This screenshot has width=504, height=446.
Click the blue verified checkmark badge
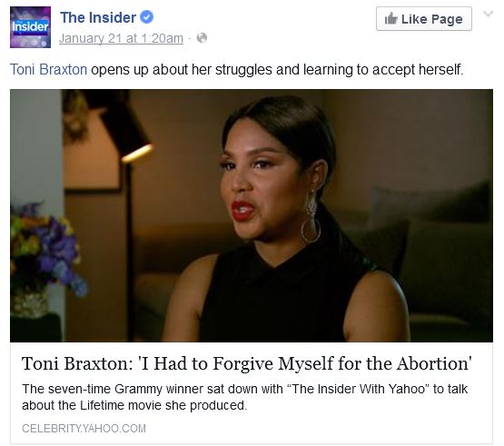[147, 17]
